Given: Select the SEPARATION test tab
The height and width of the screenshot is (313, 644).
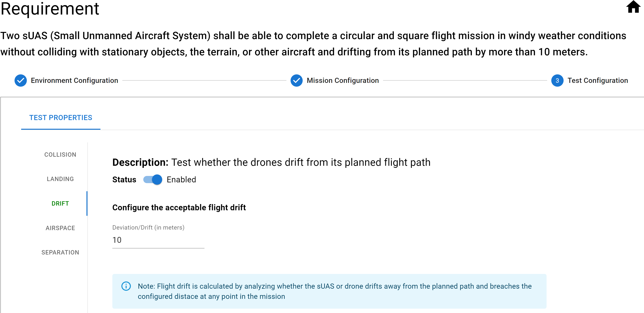Looking at the screenshot, I should pyautogui.click(x=60, y=253).
